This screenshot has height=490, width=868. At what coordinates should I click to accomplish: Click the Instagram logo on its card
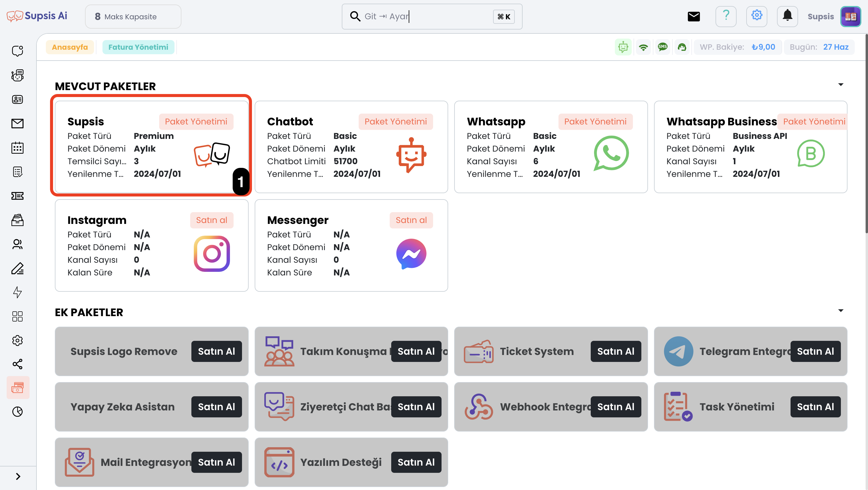coord(212,253)
